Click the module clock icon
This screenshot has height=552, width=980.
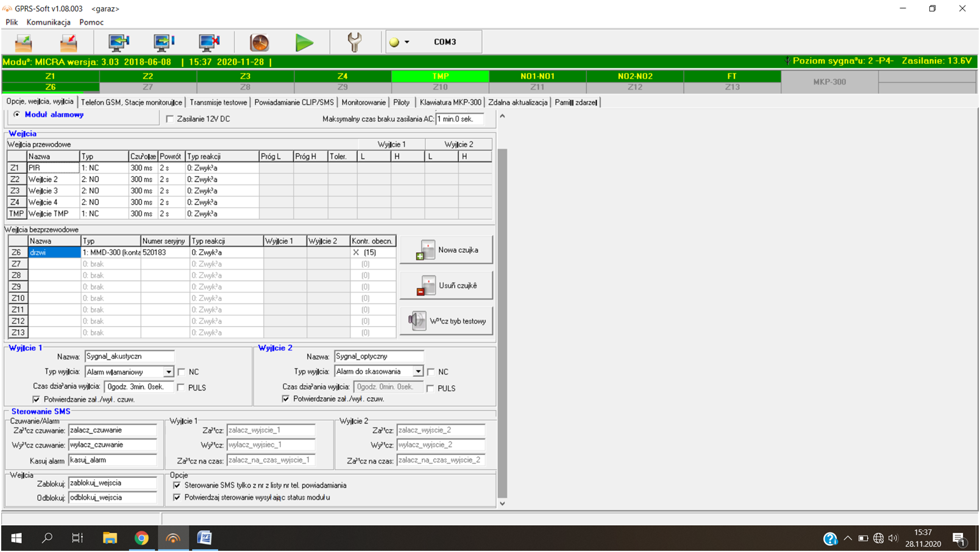point(260,42)
